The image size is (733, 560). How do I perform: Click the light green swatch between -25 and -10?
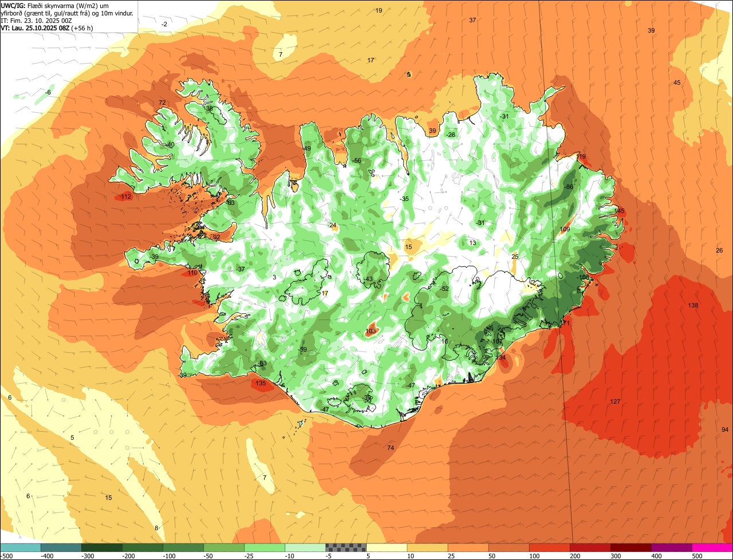pyautogui.click(x=265, y=547)
